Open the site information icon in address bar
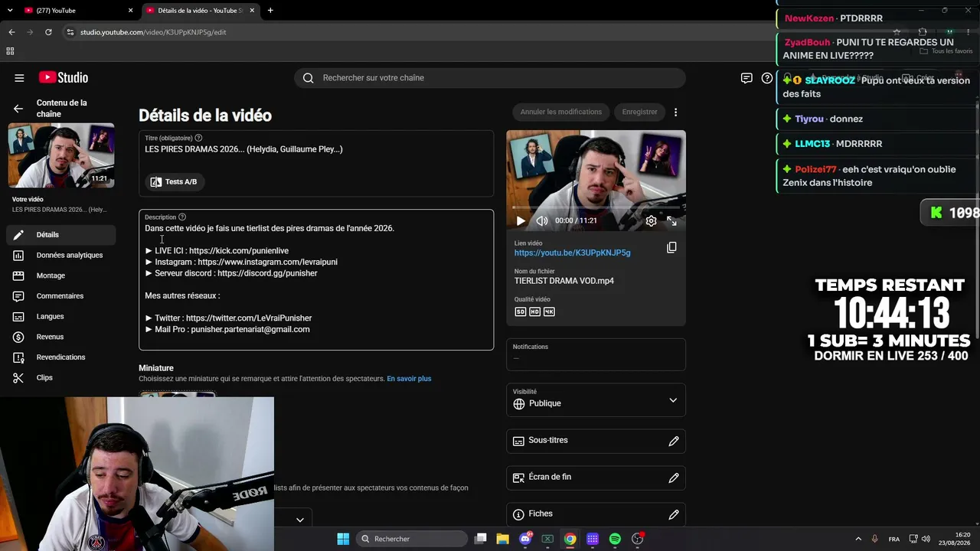The image size is (980, 551). click(70, 32)
